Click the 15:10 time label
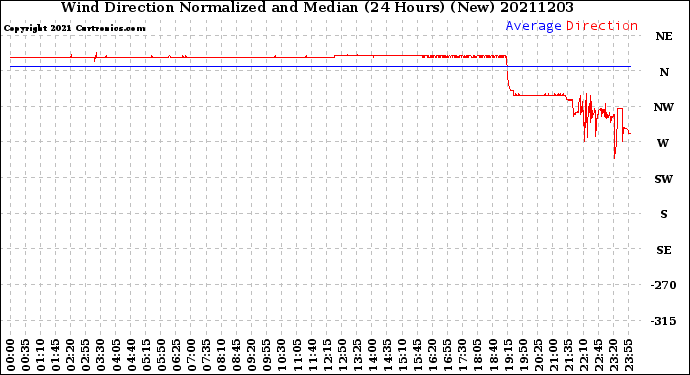This screenshot has width=690, height=375. [x=402, y=355]
